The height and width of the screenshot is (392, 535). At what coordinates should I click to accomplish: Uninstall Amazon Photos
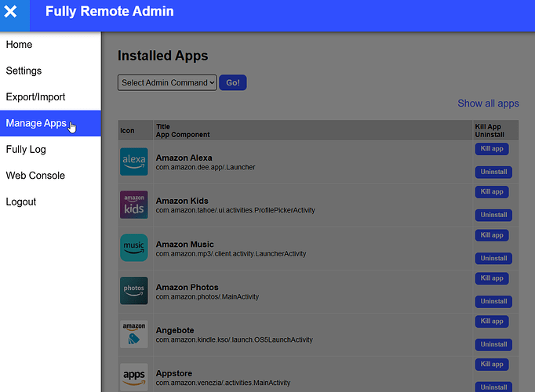(x=493, y=301)
